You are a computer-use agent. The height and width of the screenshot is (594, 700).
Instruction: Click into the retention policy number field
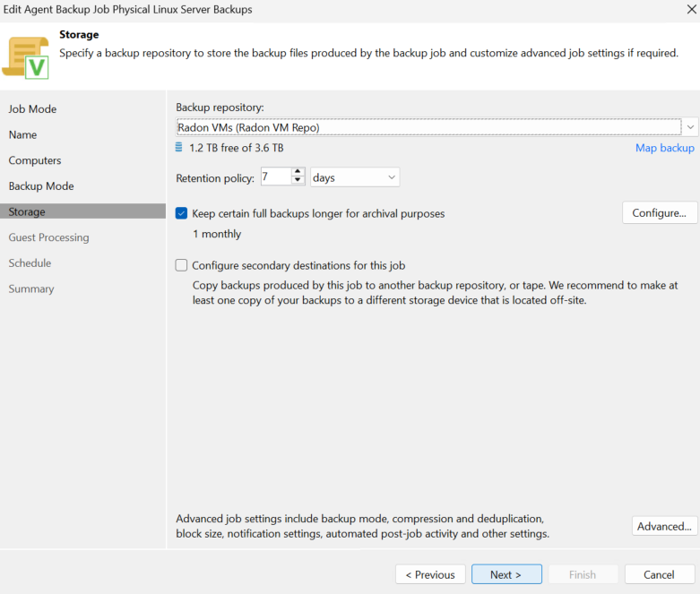[x=276, y=176]
